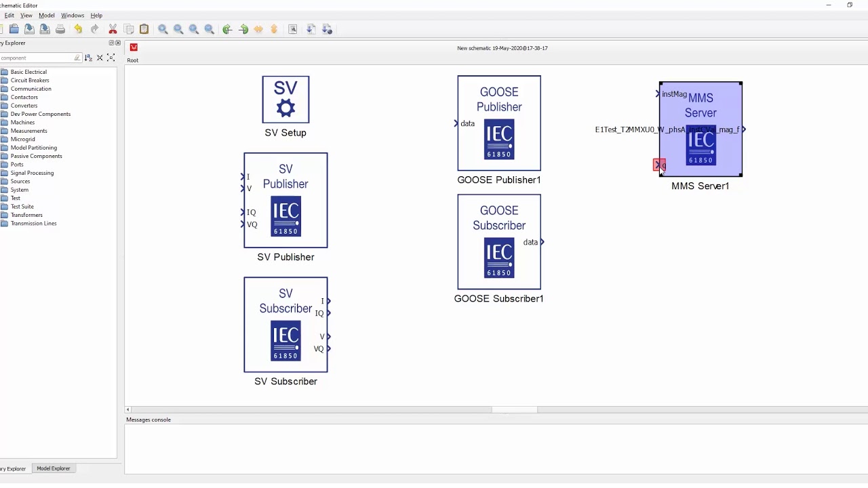Open the Model menu
868x488 pixels.
(47, 15)
